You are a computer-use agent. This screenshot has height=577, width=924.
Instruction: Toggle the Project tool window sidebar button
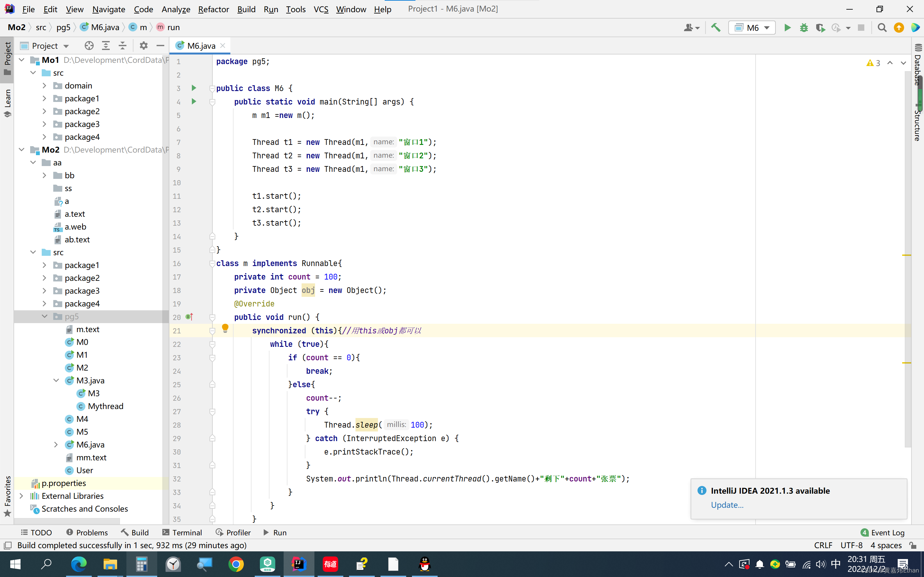[7, 58]
